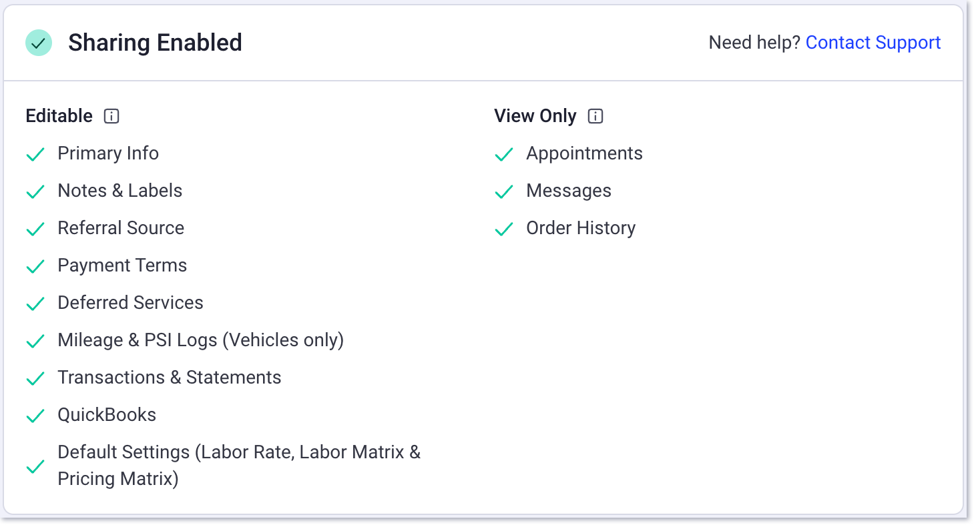Open Contact Support

(x=873, y=42)
